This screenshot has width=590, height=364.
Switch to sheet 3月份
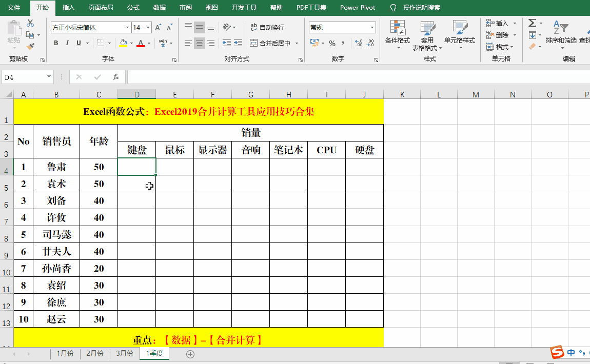pyautogui.click(x=125, y=353)
